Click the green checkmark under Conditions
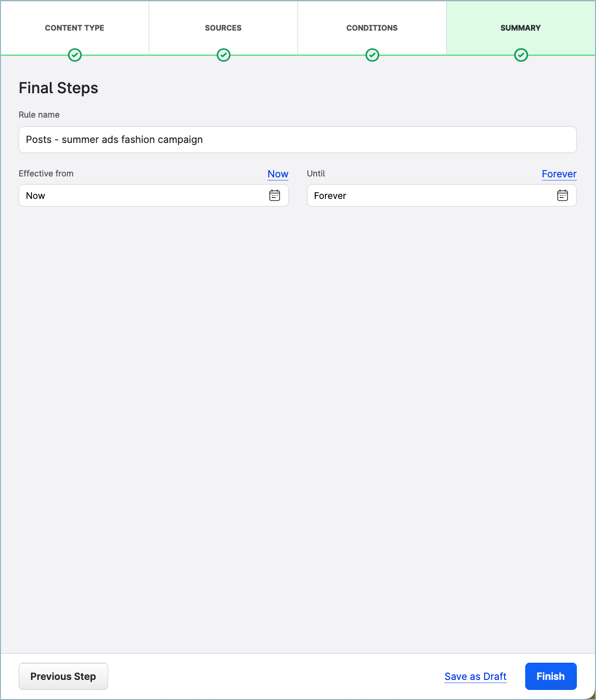This screenshot has height=700, width=596. [x=372, y=55]
